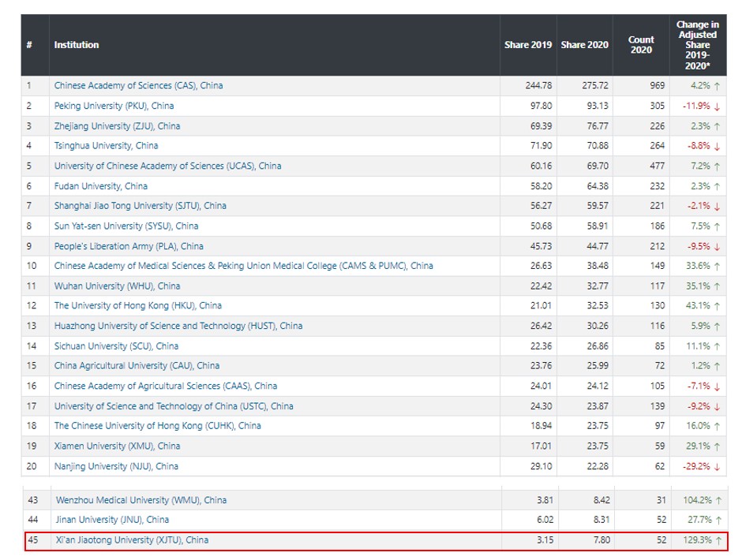Click the 29.1% change for Xiamen University

pyautogui.click(x=699, y=446)
